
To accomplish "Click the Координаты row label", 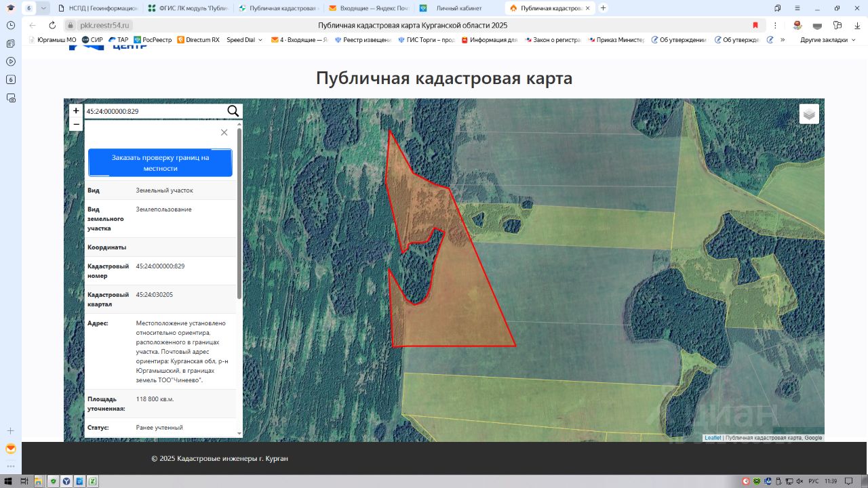I will (x=107, y=247).
